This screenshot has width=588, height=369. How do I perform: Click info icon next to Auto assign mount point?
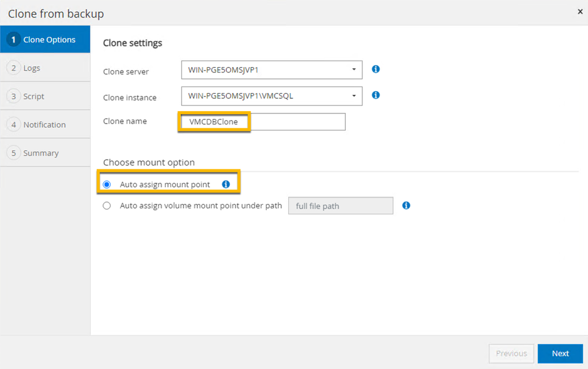[226, 184]
